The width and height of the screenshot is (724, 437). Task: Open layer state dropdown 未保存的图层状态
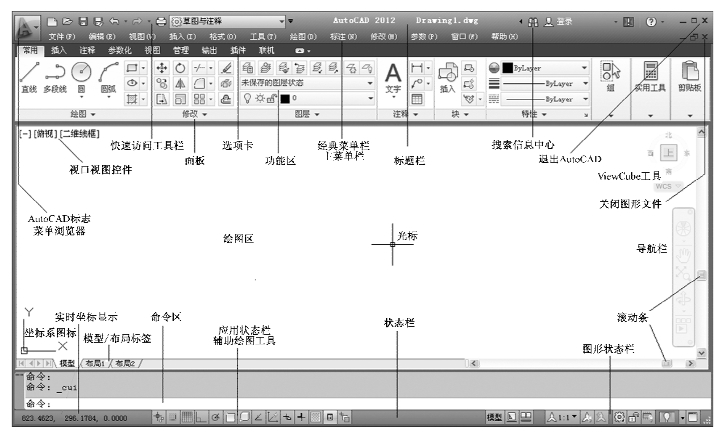pyautogui.click(x=307, y=83)
